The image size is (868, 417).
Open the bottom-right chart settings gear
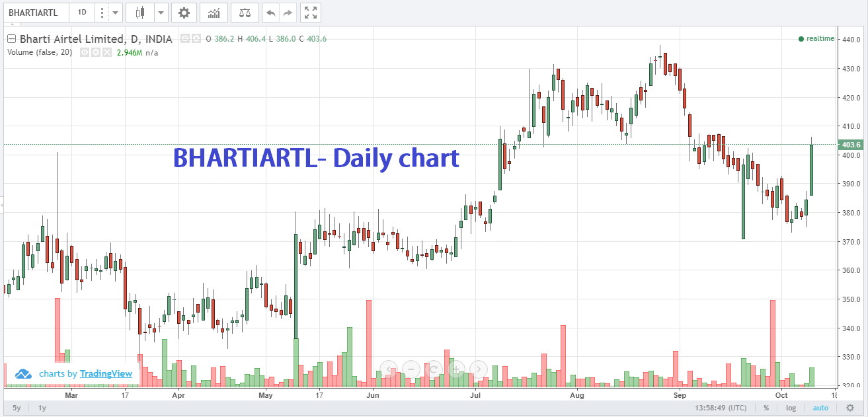(850, 408)
